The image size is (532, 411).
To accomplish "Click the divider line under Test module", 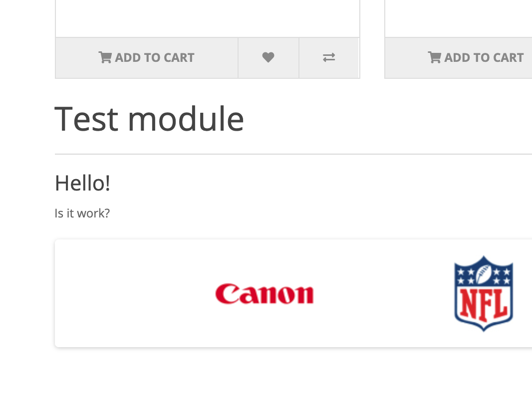I will pos(293,154).
